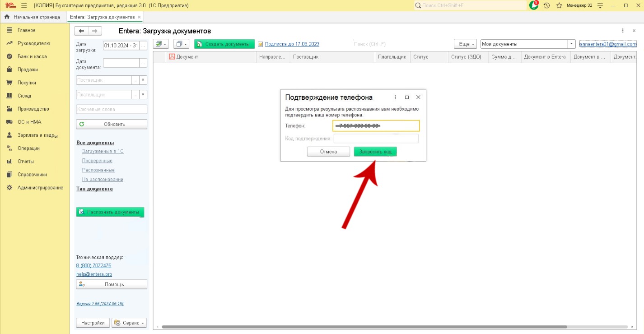The image size is (644, 334).
Task: Click the Банк и касса coin icon
Action: (9, 56)
